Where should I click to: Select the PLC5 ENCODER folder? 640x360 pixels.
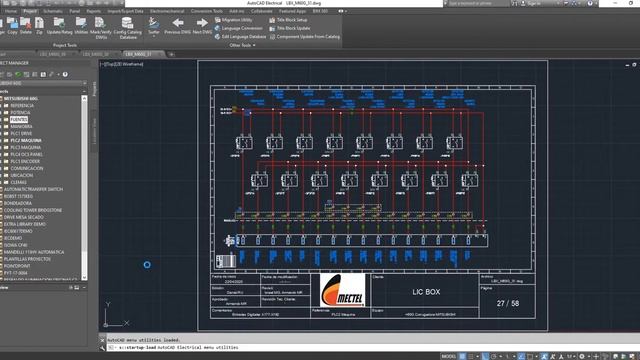point(25,161)
